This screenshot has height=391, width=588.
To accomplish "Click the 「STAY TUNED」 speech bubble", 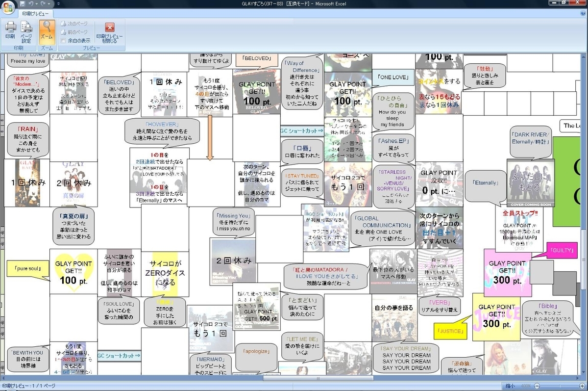I will [302, 182].
